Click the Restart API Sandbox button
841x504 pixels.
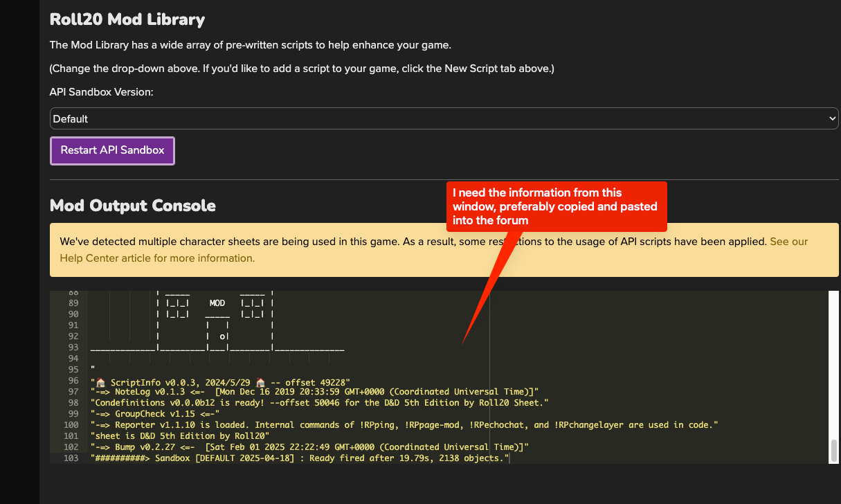tap(112, 150)
